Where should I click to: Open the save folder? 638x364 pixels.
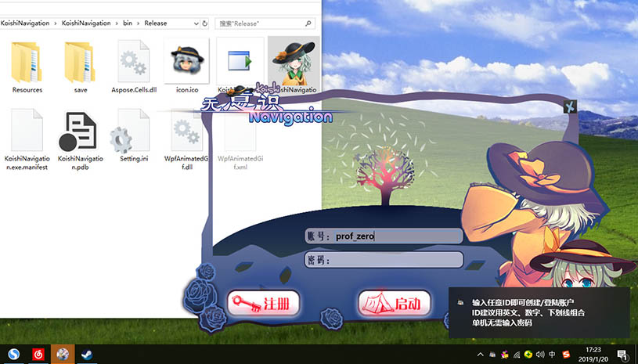pos(81,67)
